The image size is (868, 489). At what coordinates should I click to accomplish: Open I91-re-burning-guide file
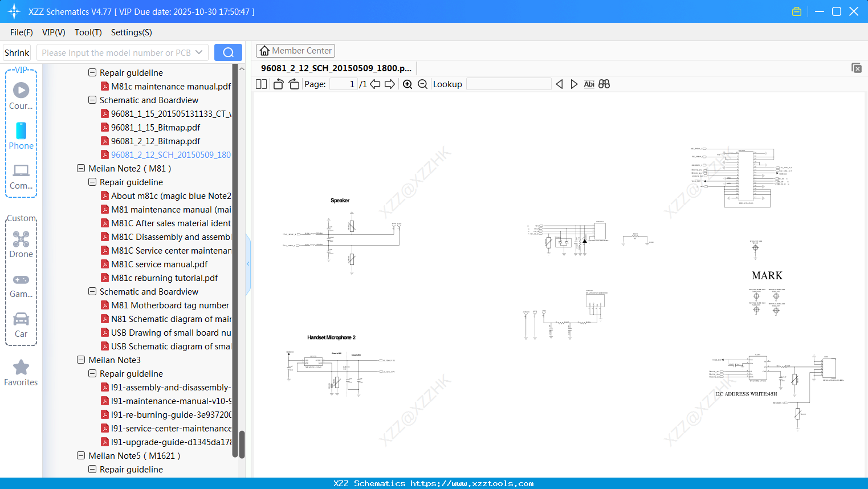click(x=171, y=415)
